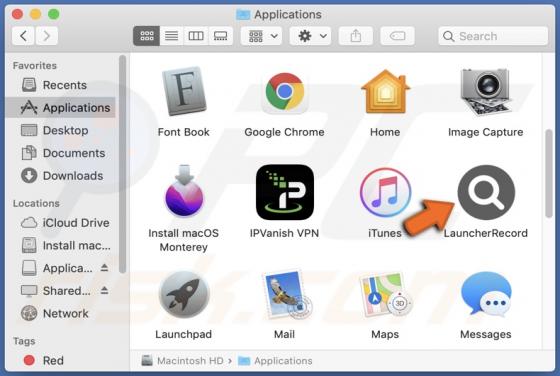The width and height of the screenshot is (560, 376).
Task: Eject the Shared... location
Action: coord(104,291)
